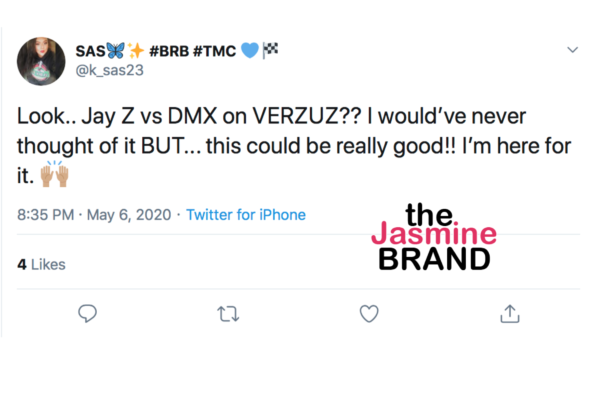Viewport: 595px width, 397px height.
Task: Click the Jay Z vs DMX tweet text
Action: (x=294, y=146)
